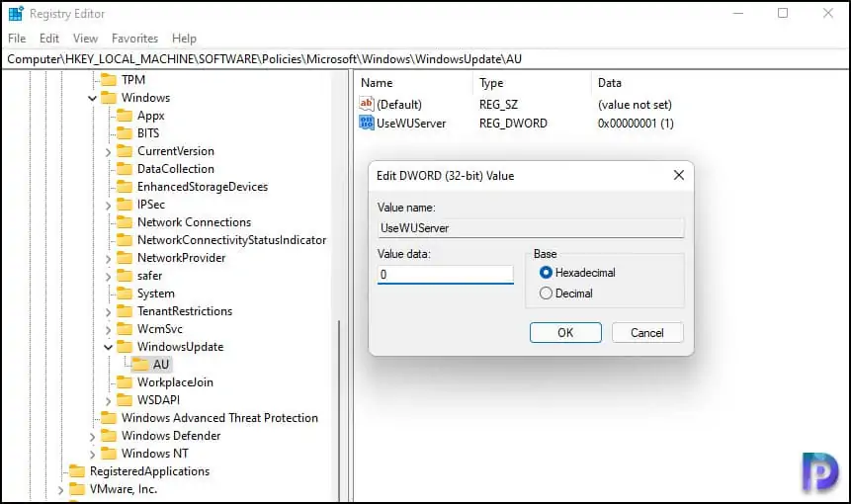Screen dimensions: 851x504
Task: Cancel the Edit DWORD dialog
Action: click(647, 333)
